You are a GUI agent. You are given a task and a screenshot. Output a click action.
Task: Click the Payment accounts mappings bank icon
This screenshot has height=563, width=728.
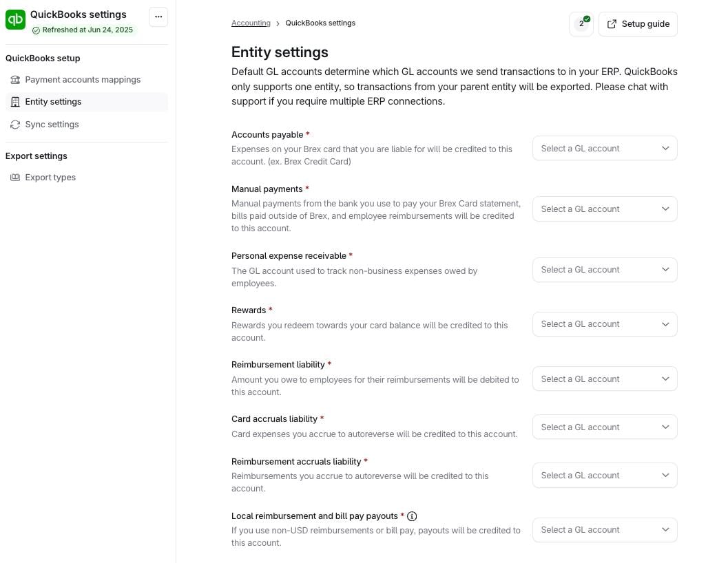click(x=15, y=80)
